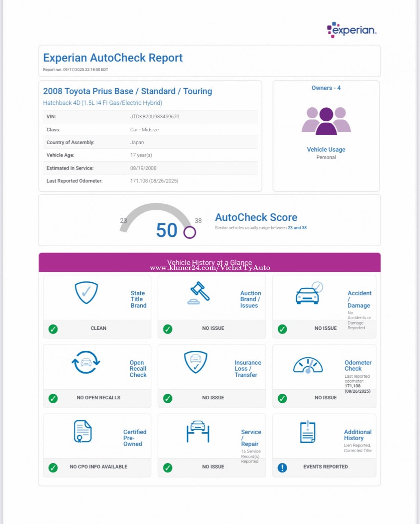Click the Additional History heading link
Screen dimensions: 420x524
(x=357, y=435)
